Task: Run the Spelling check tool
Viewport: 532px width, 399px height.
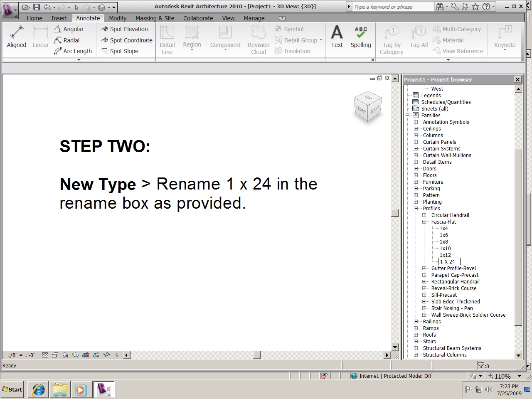Action: tap(360, 37)
